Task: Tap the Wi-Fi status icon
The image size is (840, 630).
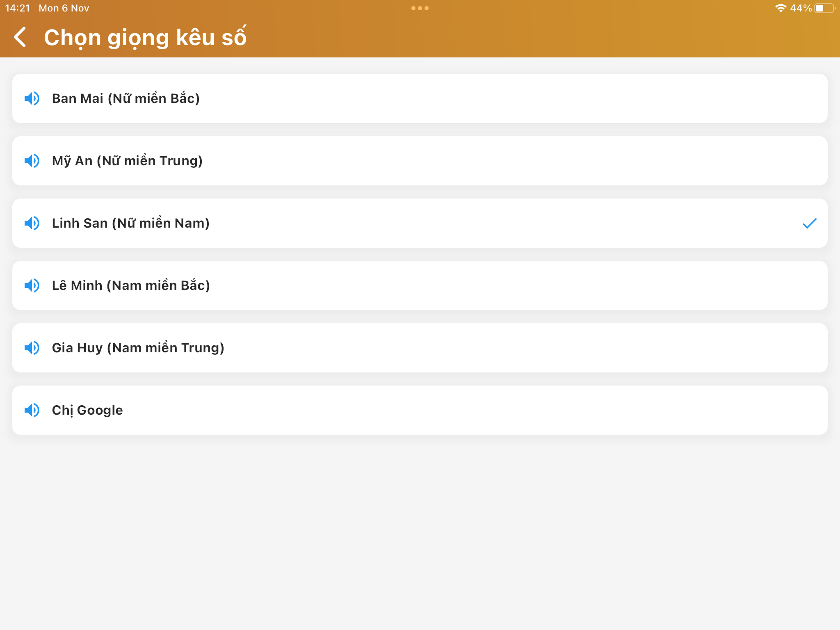Action: (781, 8)
